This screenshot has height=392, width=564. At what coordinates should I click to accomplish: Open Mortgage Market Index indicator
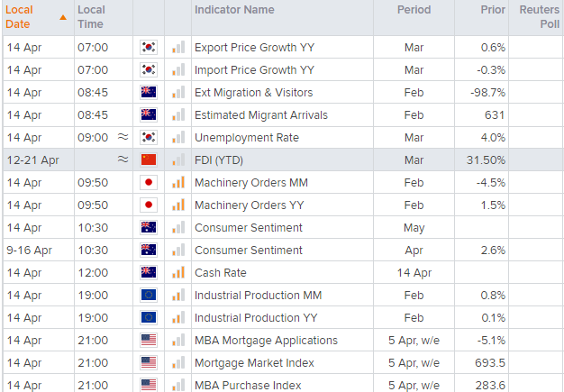[x=254, y=363]
